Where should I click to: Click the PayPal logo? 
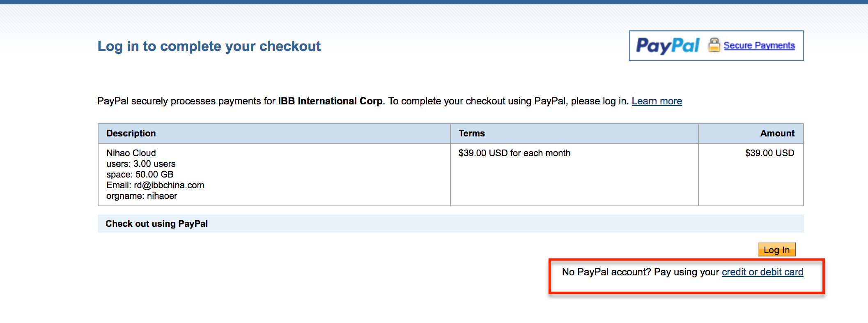668,46
